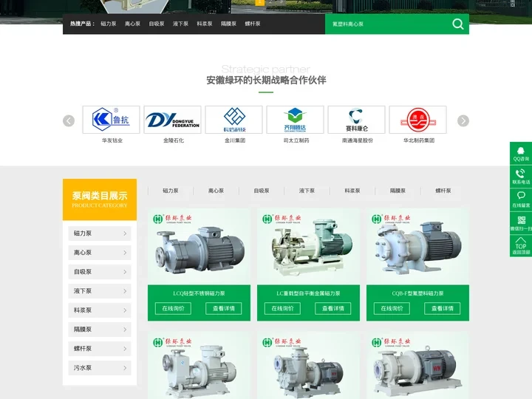
Task: Expand 磁力泵 category in sidebar
Action: tap(100, 233)
